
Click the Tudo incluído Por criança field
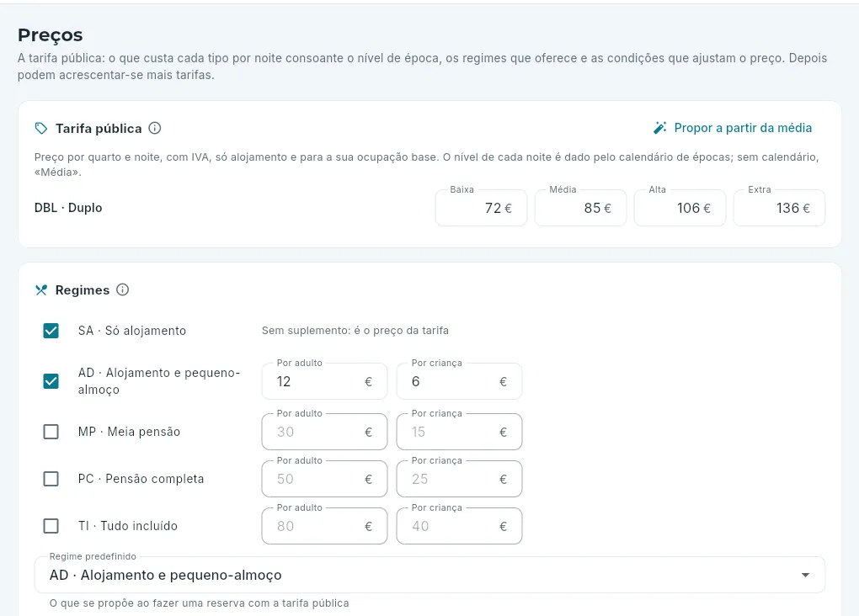click(x=459, y=526)
